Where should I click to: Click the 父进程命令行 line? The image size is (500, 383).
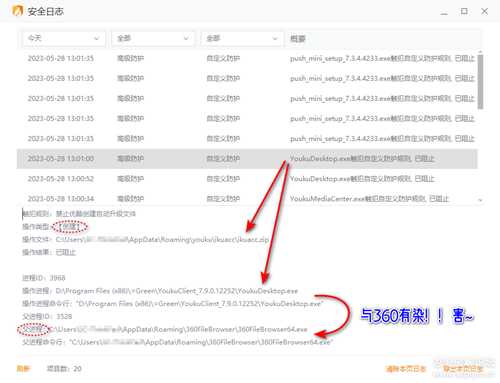tap(178, 342)
